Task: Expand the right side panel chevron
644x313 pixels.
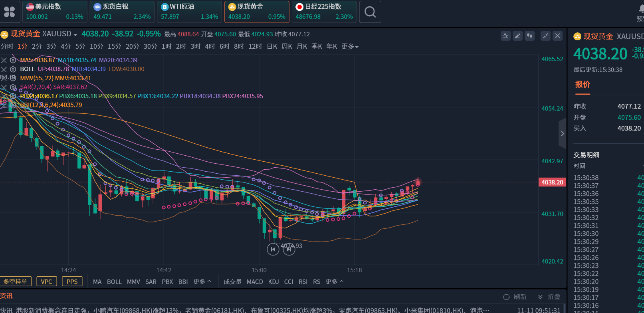Action: point(562,134)
